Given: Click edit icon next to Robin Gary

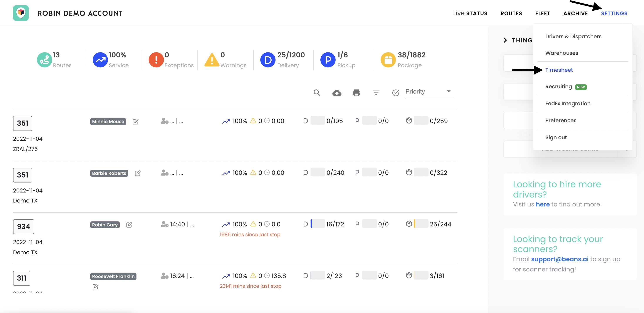Looking at the screenshot, I should pyautogui.click(x=129, y=225).
